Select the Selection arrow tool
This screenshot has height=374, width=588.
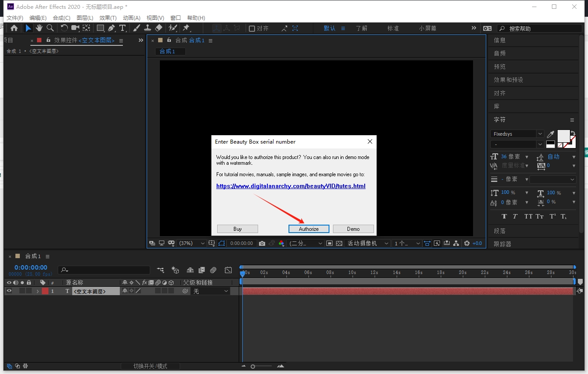click(28, 28)
